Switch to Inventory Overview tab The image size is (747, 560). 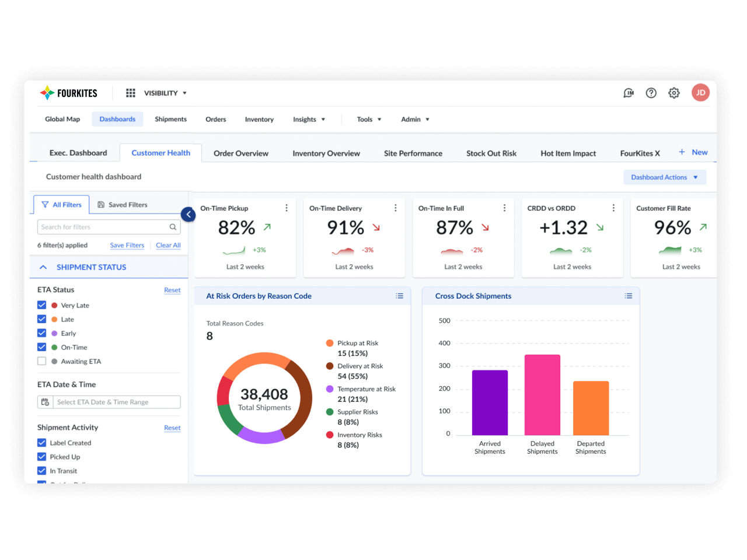(x=326, y=153)
